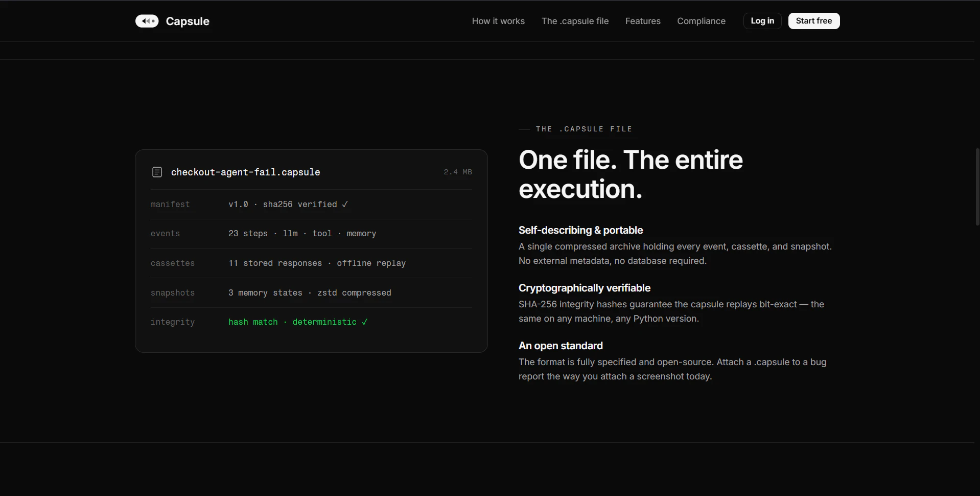Image resolution: width=980 pixels, height=496 pixels.
Task: Click the integrity row label
Action: pyautogui.click(x=173, y=322)
